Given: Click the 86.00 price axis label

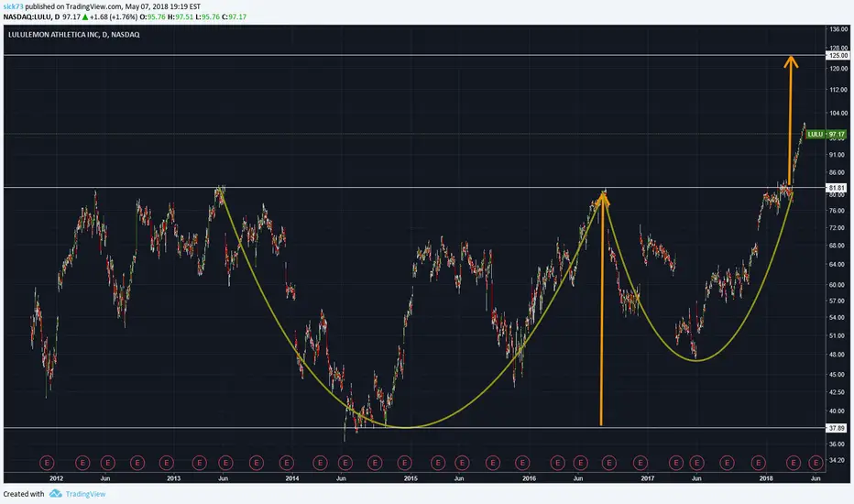Looking at the screenshot, I should [x=838, y=172].
